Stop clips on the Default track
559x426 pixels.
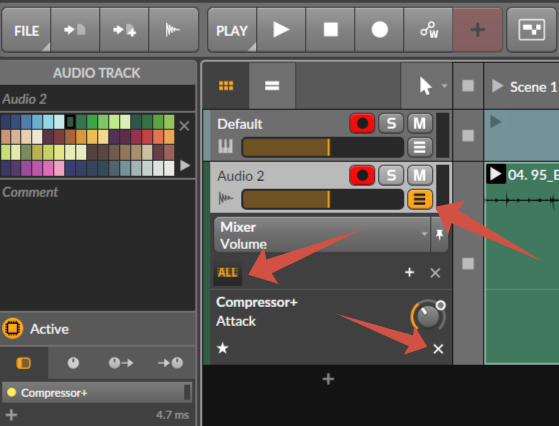[468, 135]
